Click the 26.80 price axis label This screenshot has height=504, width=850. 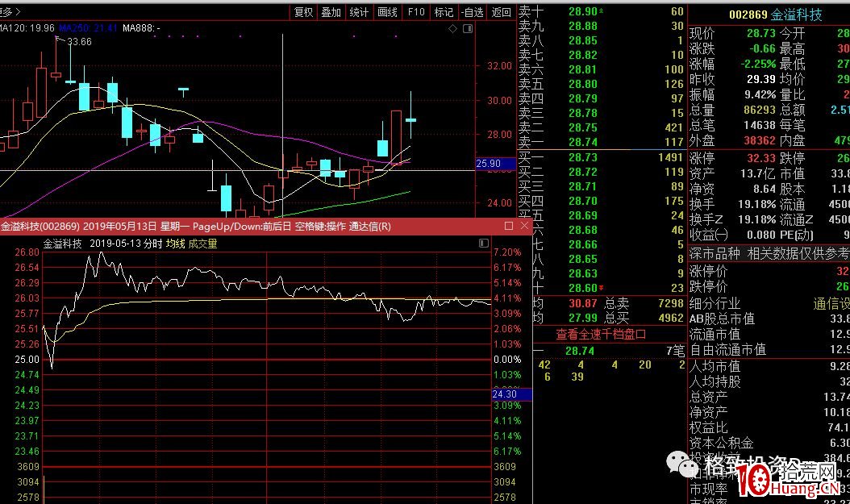pyautogui.click(x=27, y=252)
